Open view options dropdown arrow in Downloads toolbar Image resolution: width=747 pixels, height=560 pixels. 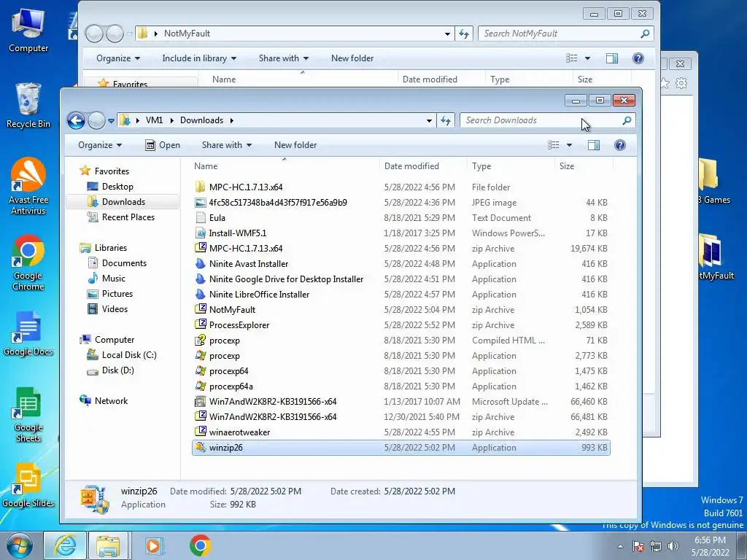click(x=569, y=145)
